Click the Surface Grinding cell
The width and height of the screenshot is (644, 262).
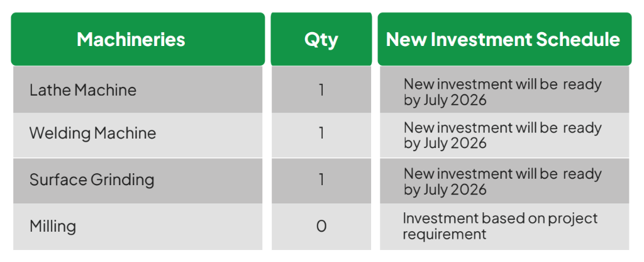pos(138,181)
